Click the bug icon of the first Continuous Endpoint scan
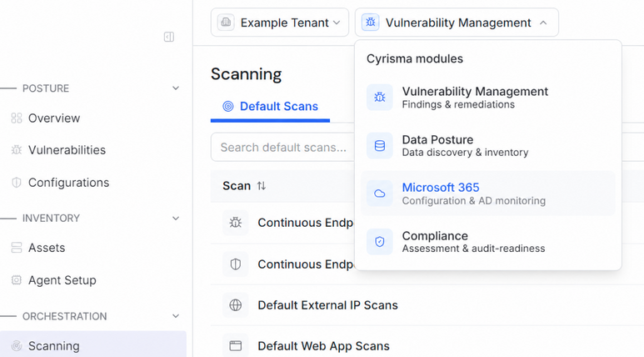The width and height of the screenshot is (644, 357). coord(235,223)
